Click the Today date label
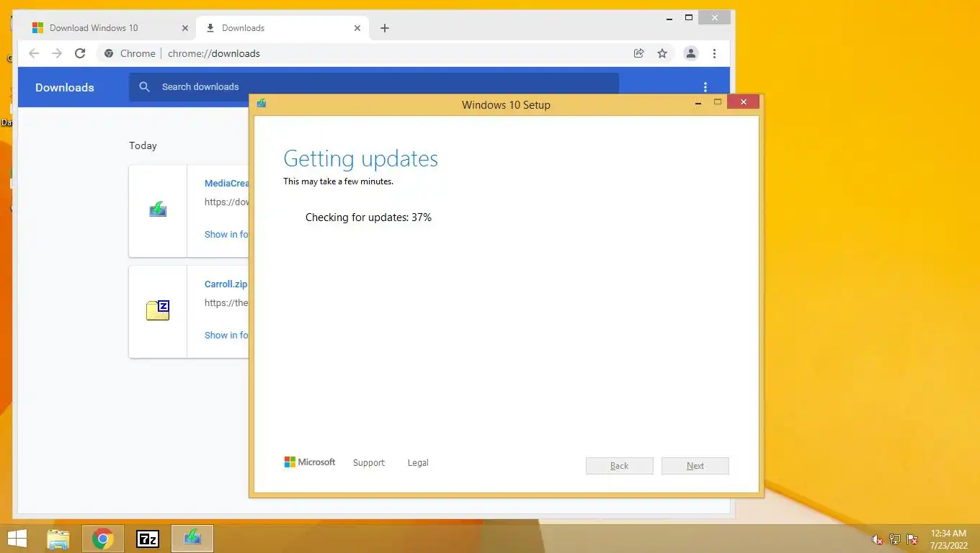The width and height of the screenshot is (980, 553). (x=143, y=145)
